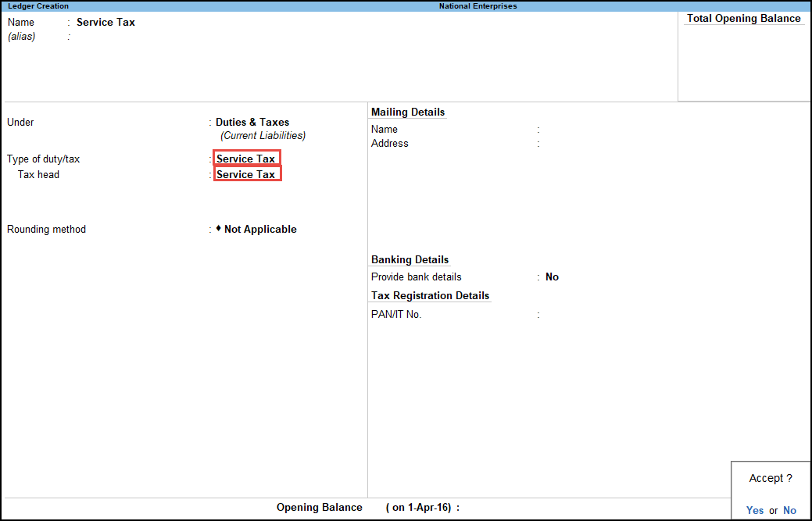The image size is (812, 521).
Task: Click the 'Provide bank details' label
Action: [417, 277]
